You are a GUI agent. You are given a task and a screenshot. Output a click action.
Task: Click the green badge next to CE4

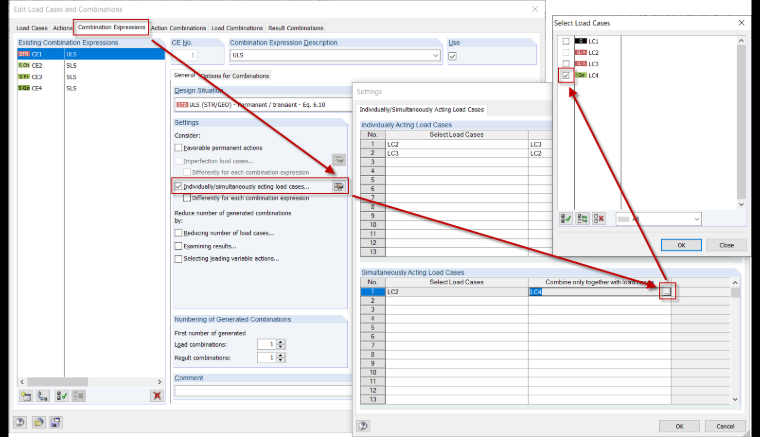[24, 88]
